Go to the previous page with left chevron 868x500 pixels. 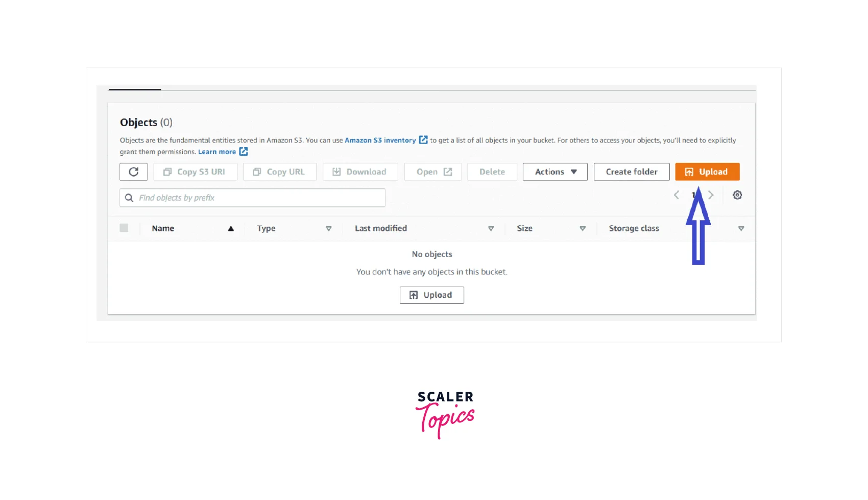[677, 195]
